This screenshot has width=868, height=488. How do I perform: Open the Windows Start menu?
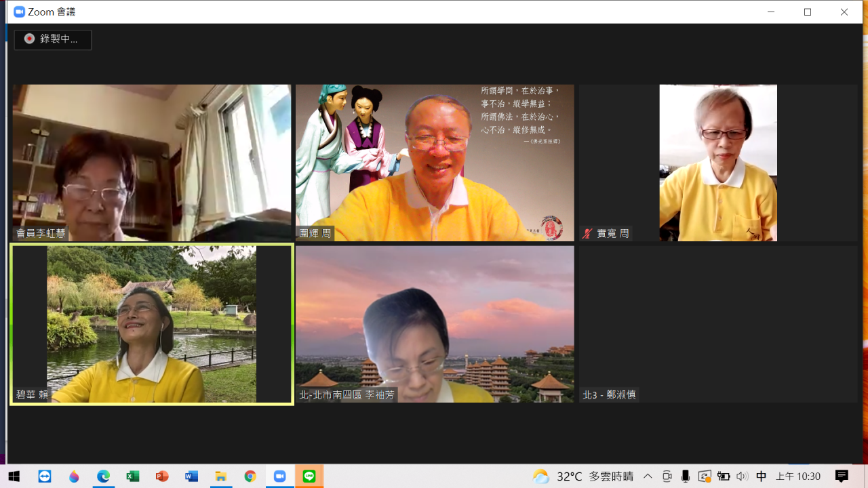14,476
